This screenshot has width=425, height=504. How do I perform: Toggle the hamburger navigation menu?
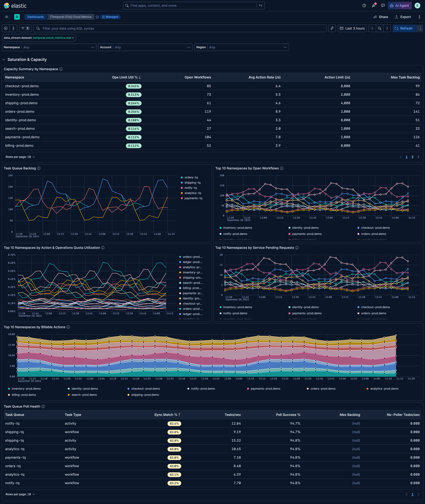click(6, 17)
